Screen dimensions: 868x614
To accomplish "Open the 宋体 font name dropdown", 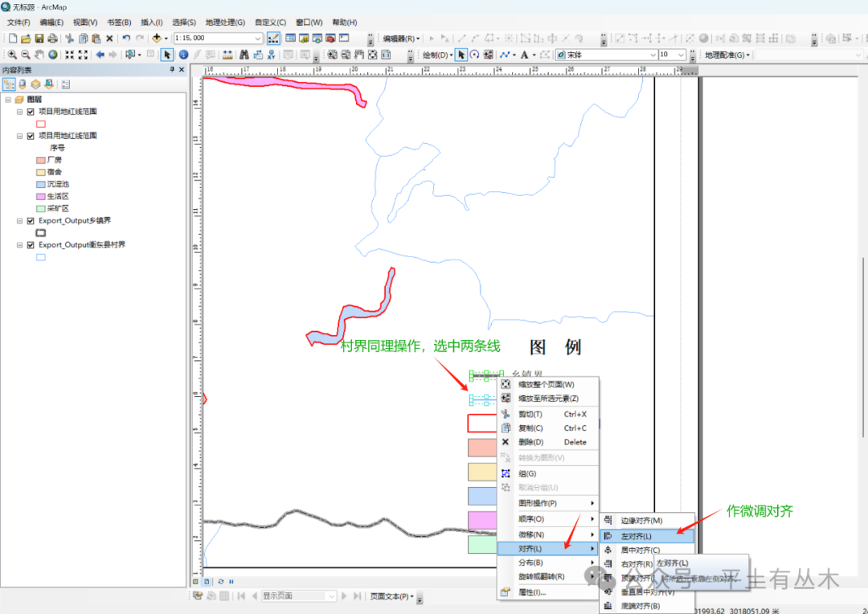I will point(652,55).
